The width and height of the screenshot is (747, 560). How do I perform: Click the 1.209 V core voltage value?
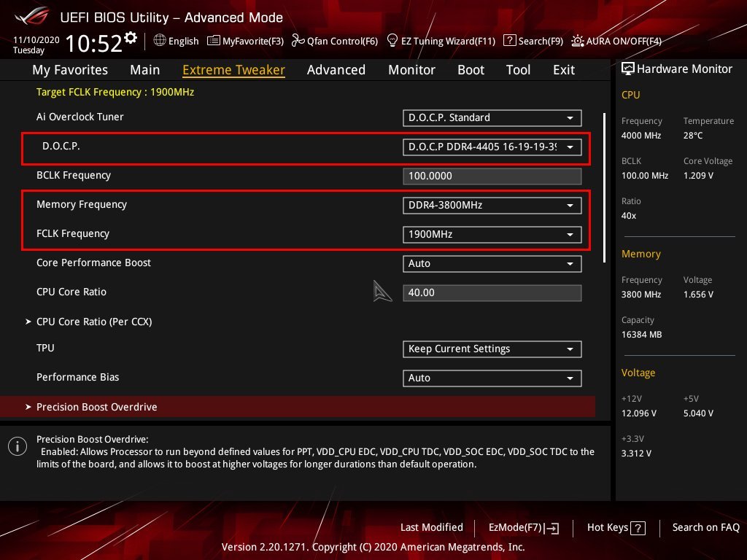coord(698,175)
